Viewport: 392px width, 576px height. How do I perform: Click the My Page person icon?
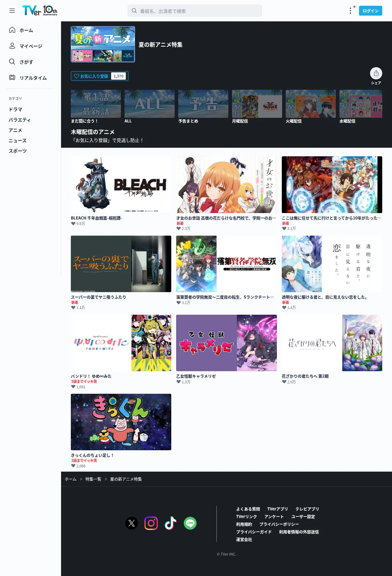(x=12, y=46)
